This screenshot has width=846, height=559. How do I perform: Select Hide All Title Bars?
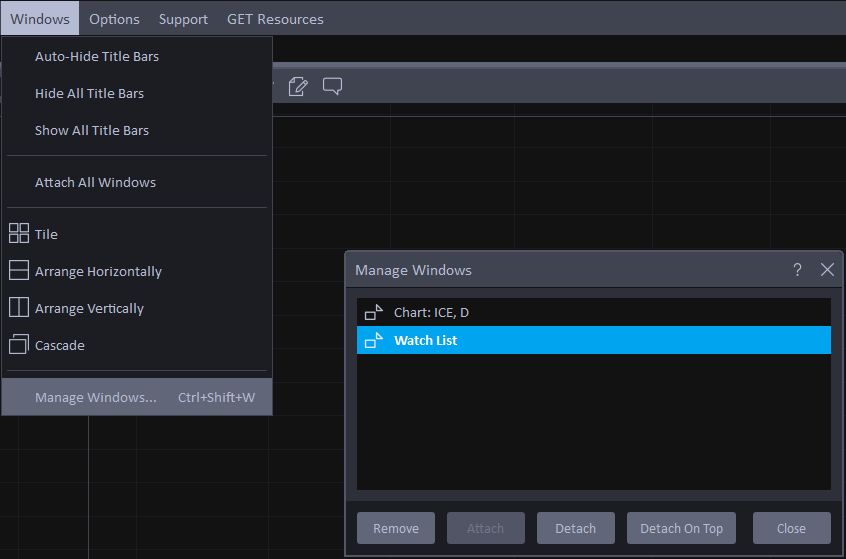[x=89, y=94]
